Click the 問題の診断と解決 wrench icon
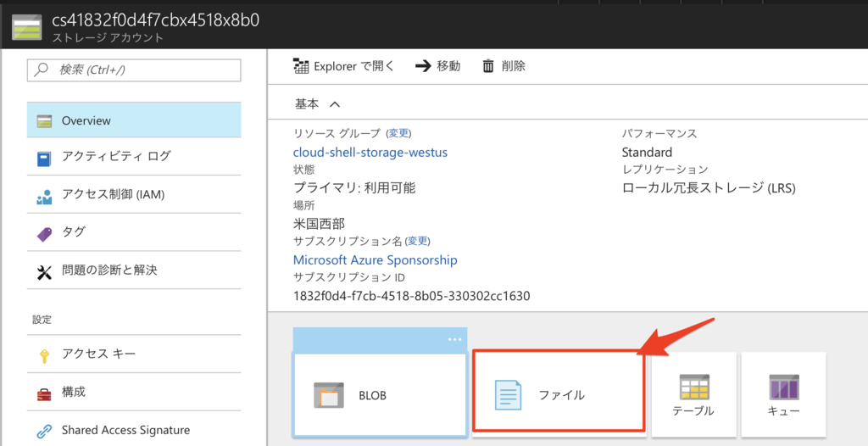The height and width of the screenshot is (446, 868). (x=44, y=271)
